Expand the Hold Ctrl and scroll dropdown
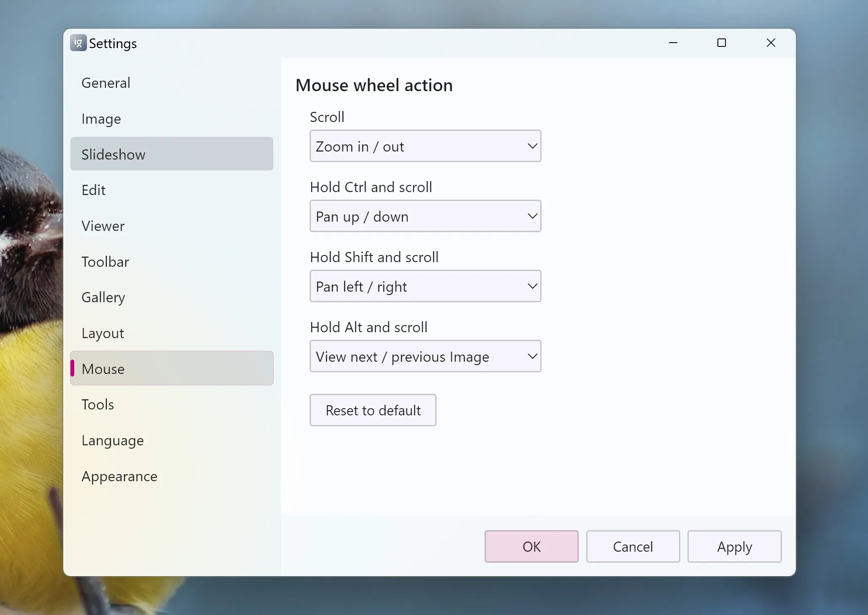This screenshot has width=868, height=615. [x=425, y=216]
